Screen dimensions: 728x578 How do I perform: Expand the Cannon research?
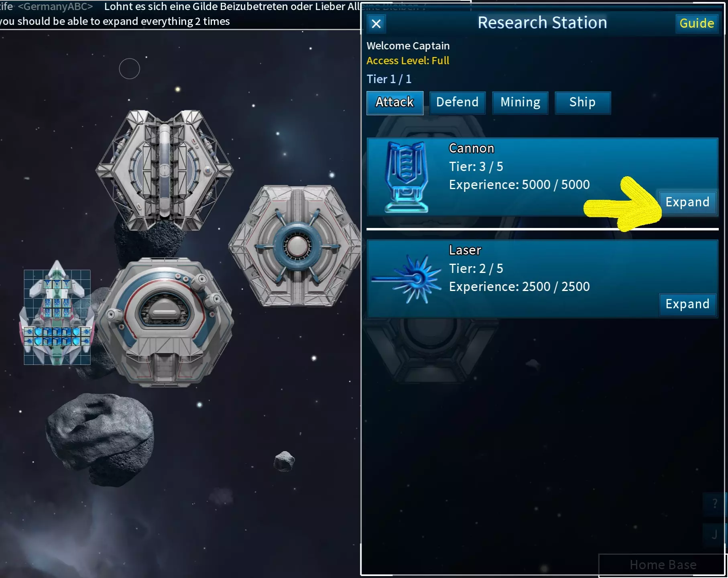pos(687,202)
